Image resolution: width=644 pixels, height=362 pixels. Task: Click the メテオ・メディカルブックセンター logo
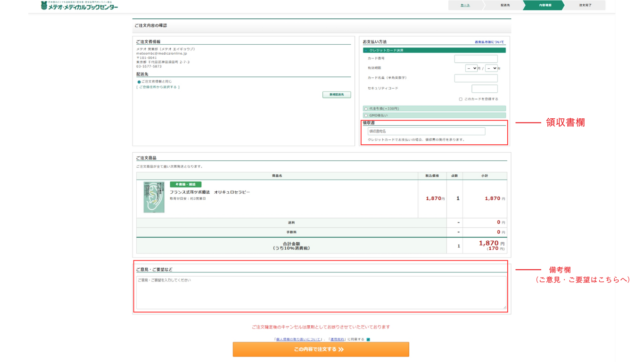(x=79, y=6)
